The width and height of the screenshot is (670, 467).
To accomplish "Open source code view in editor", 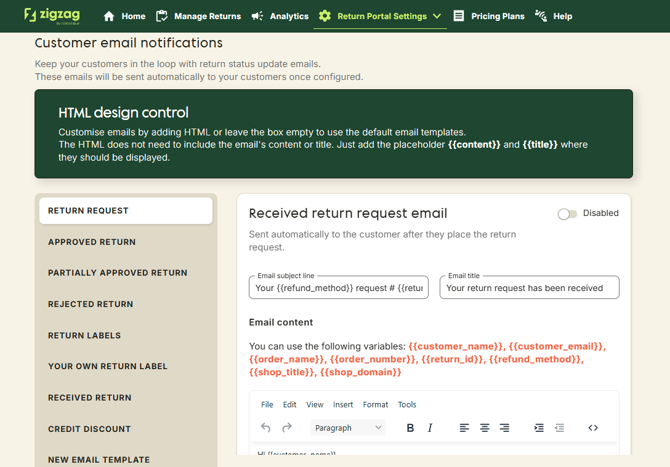I will click(593, 428).
